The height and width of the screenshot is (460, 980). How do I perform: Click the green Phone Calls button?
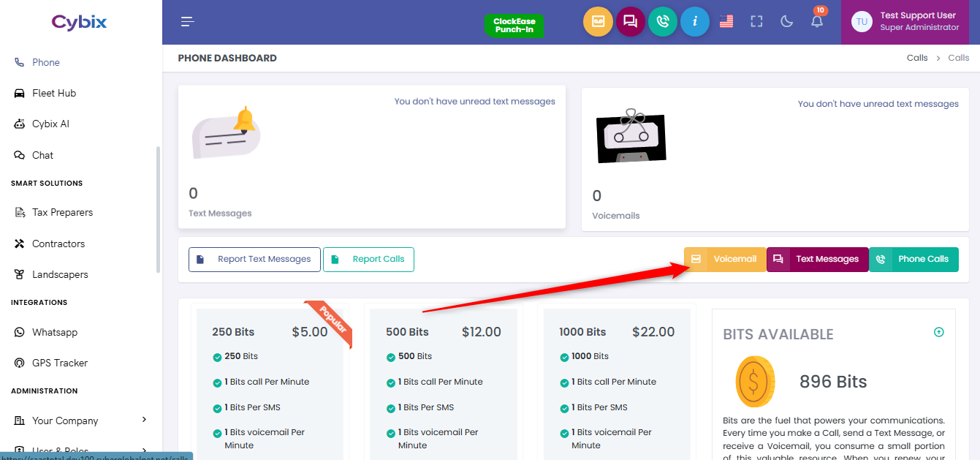coord(913,259)
